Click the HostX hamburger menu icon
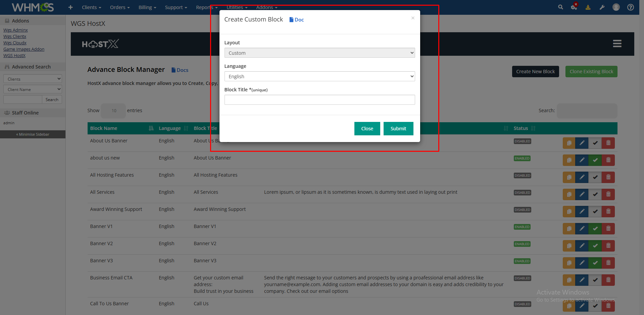The image size is (644, 315). point(617,44)
